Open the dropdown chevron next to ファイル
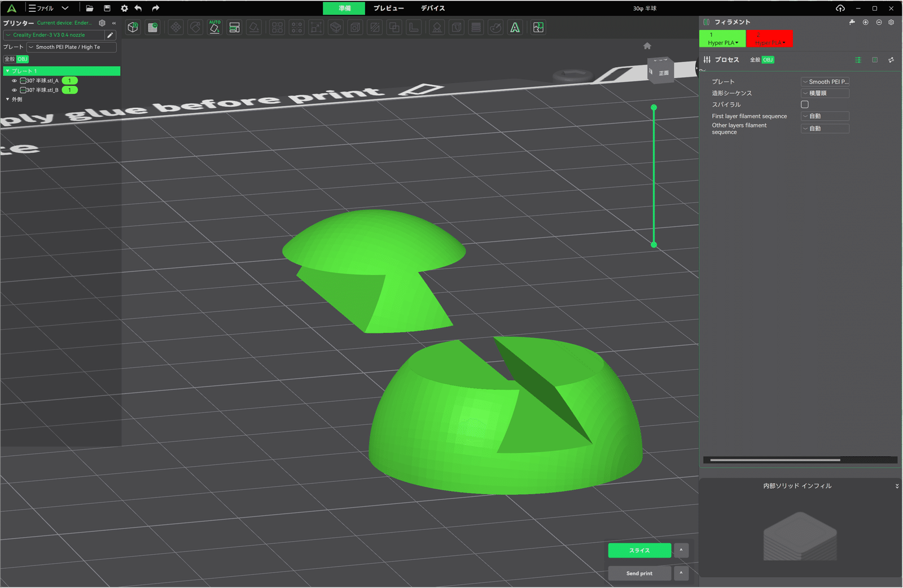Image resolution: width=903 pixels, height=588 pixels. [x=65, y=8]
